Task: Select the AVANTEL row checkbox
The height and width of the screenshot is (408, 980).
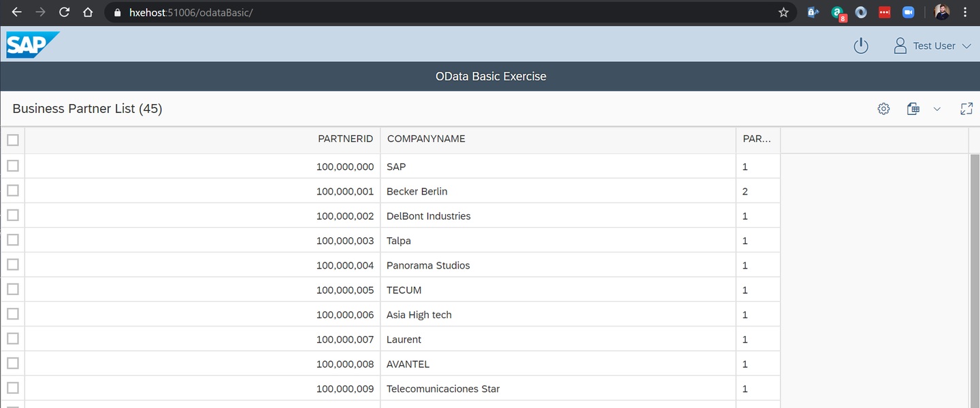Action: click(x=12, y=363)
